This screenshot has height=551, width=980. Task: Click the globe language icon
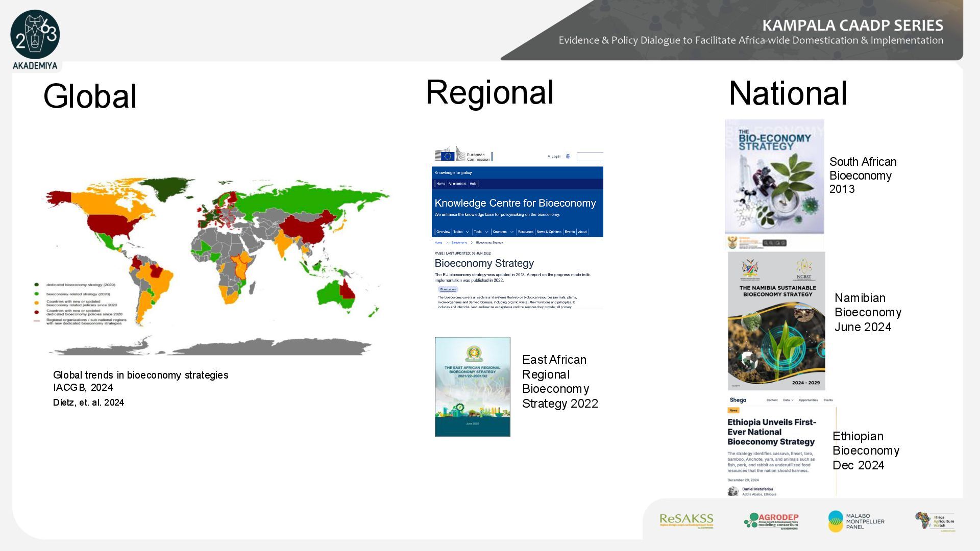tap(568, 157)
